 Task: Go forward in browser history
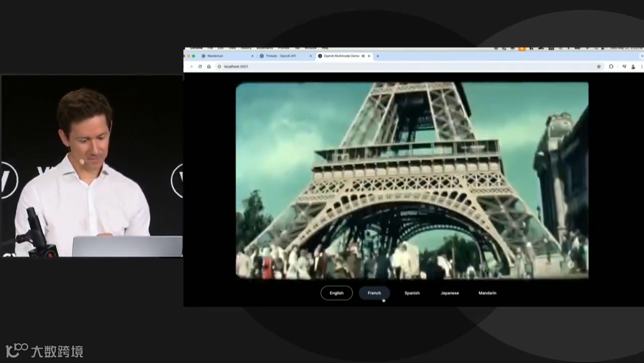(x=191, y=67)
